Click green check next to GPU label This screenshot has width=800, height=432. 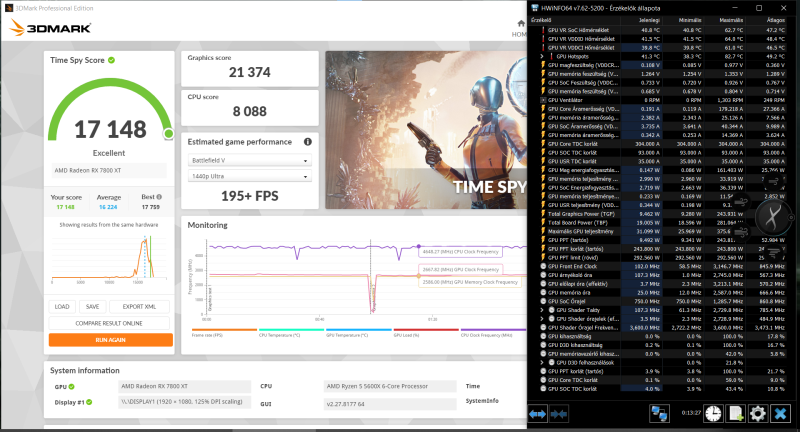pos(71,387)
